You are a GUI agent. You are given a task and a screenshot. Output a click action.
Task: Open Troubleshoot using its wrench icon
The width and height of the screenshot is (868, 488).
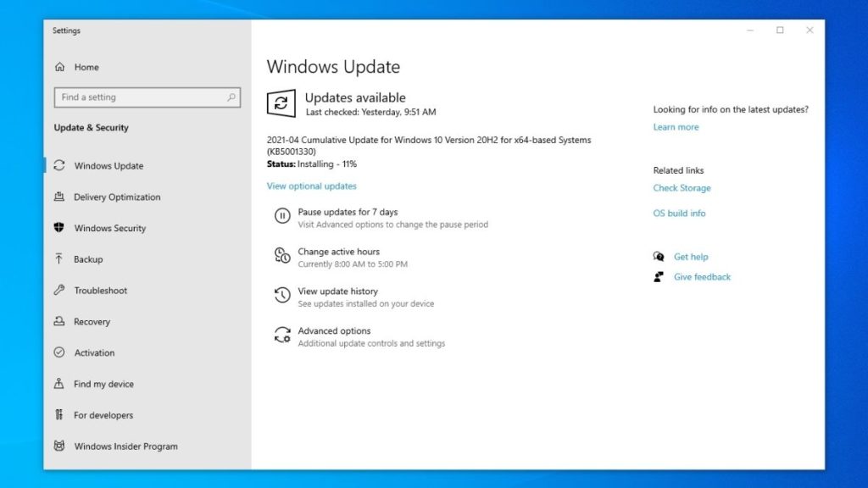[x=58, y=291]
